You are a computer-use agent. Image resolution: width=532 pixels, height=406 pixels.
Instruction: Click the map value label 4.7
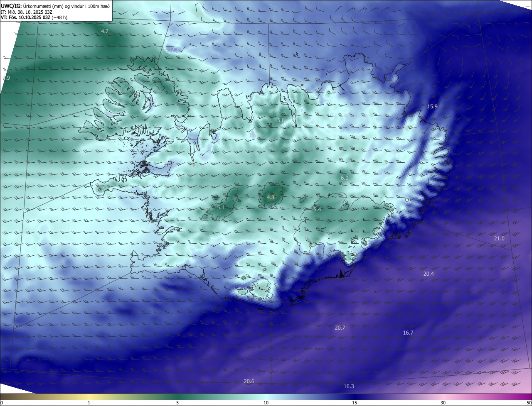click(x=105, y=31)
